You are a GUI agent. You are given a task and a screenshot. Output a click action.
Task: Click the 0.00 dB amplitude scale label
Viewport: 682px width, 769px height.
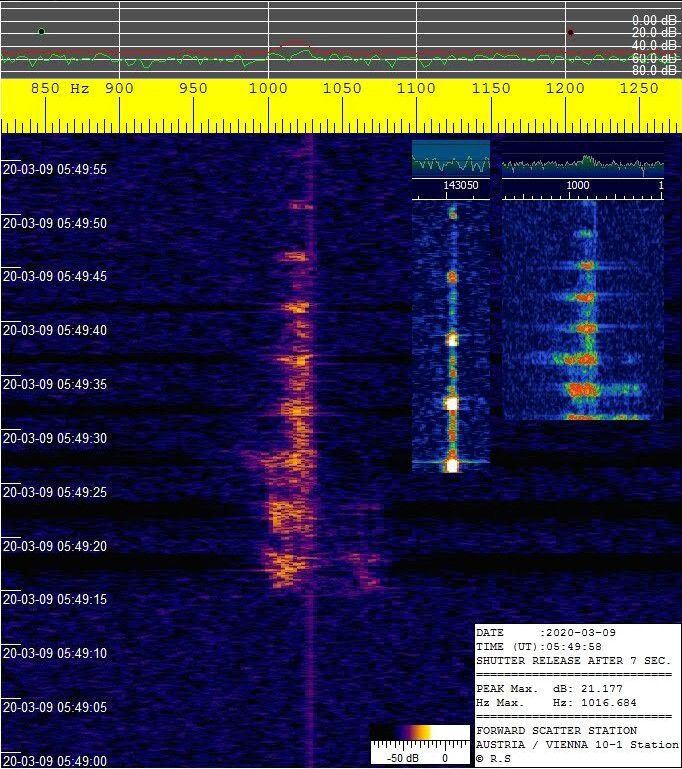pos(654,20)
